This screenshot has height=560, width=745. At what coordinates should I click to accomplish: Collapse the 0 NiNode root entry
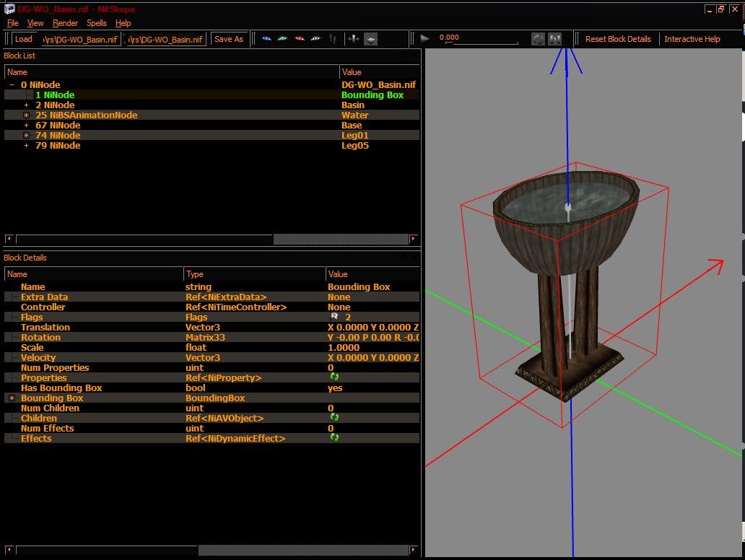[x=12, y=85]
